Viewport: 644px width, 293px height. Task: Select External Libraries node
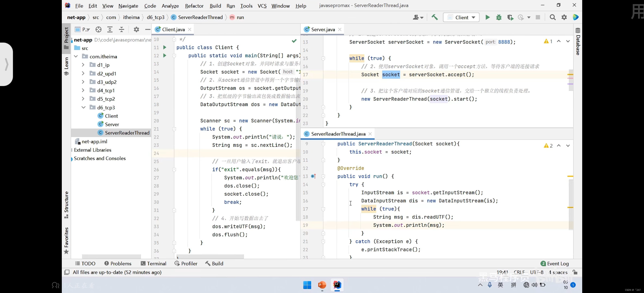tap(92, 150)
